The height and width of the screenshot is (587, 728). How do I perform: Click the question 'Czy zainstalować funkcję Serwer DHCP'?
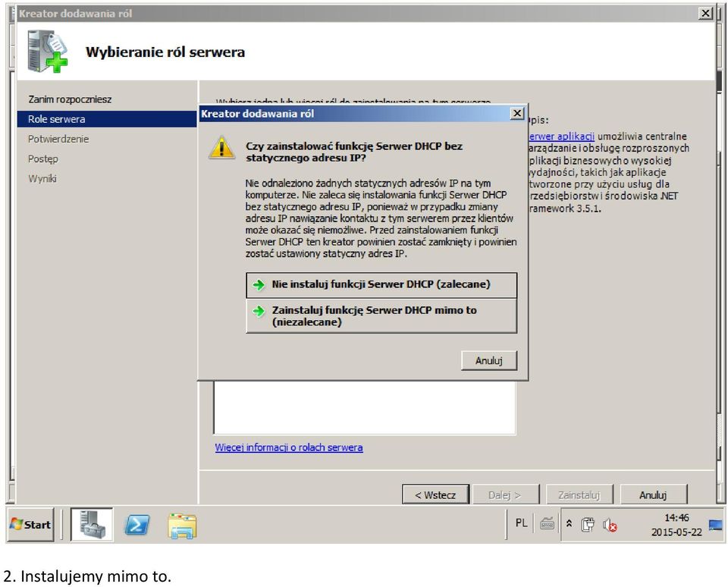[x=354, y=152]
